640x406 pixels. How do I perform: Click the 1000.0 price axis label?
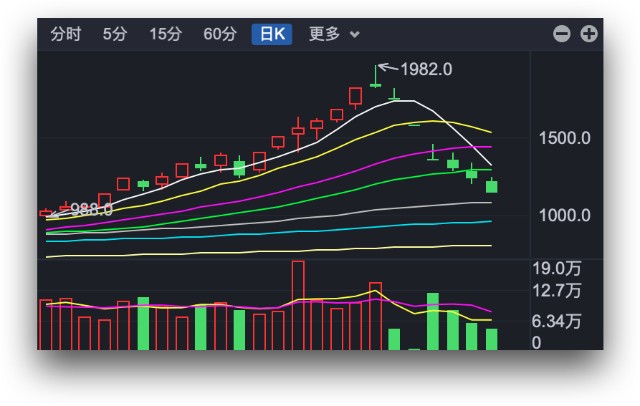click(x=564, y=215)
